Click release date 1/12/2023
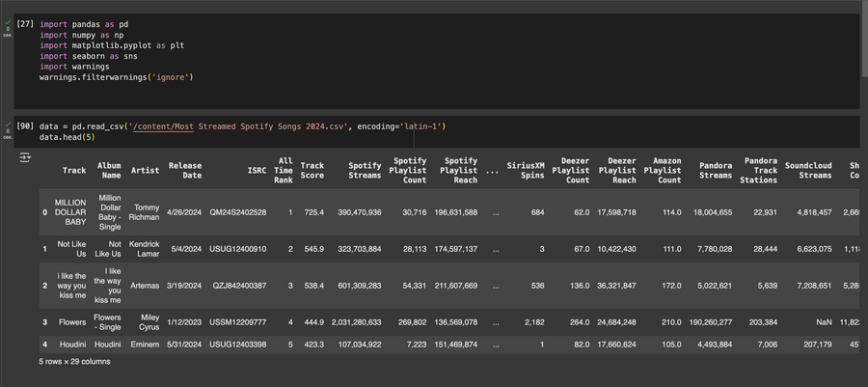 (x=184, y=321)
